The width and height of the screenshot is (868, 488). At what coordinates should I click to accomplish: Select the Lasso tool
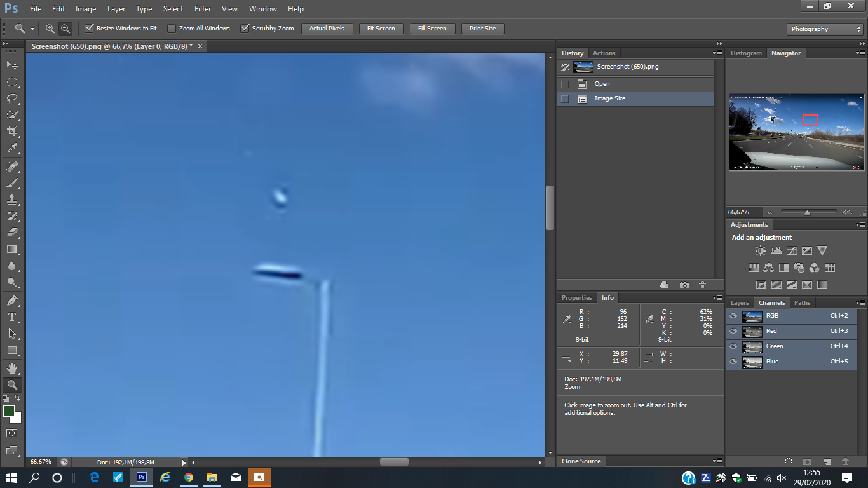(12, 98)
